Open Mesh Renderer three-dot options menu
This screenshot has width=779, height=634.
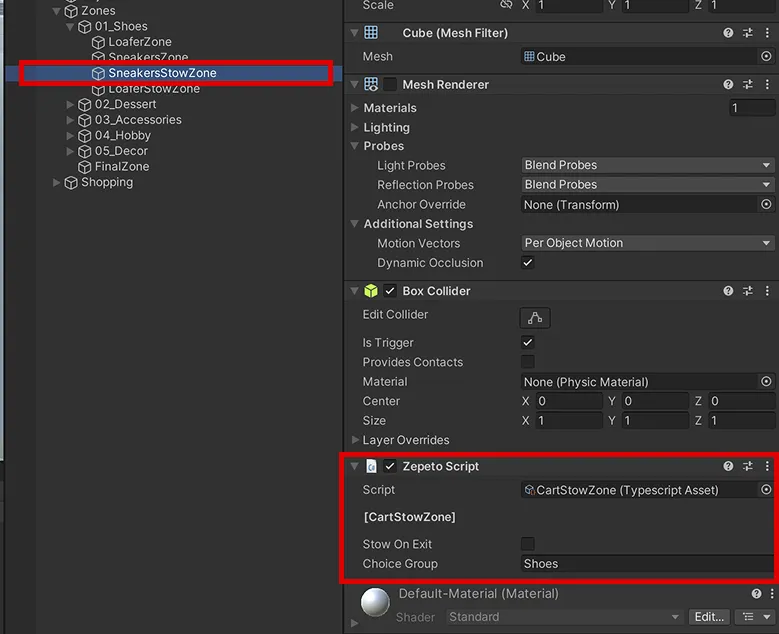click(x=767, y=84)
